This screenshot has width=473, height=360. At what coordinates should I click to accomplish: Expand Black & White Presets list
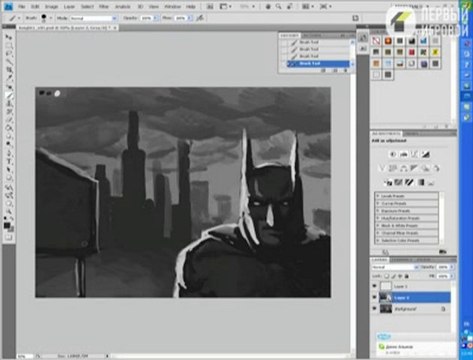[x=378, y=226]
